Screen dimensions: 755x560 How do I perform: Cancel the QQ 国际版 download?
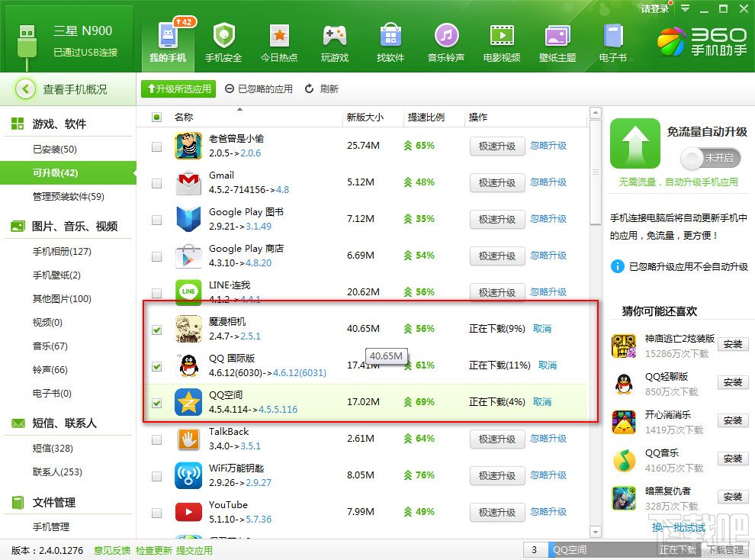pos(548,365)
